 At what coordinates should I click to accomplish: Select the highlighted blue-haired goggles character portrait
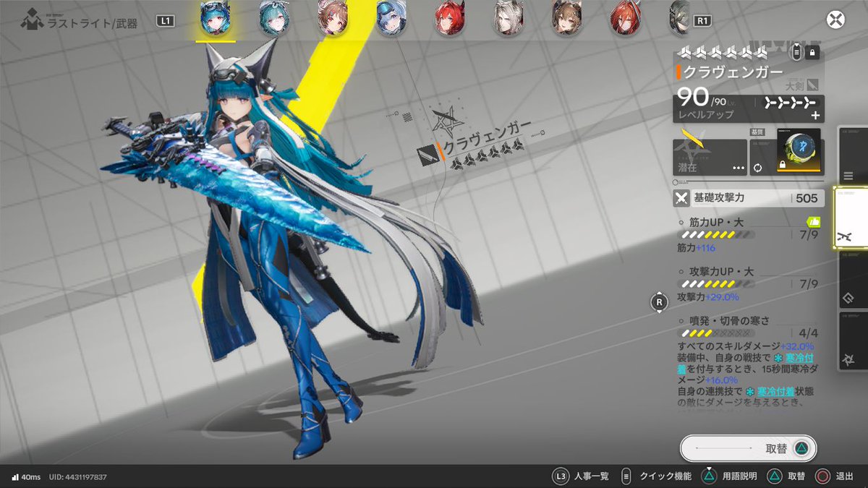coord(215,20)
